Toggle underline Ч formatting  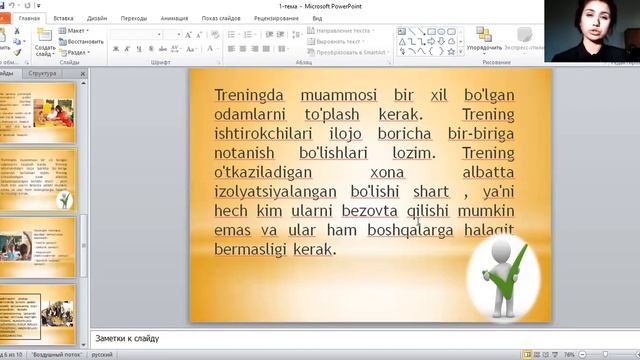pos(139,49)
